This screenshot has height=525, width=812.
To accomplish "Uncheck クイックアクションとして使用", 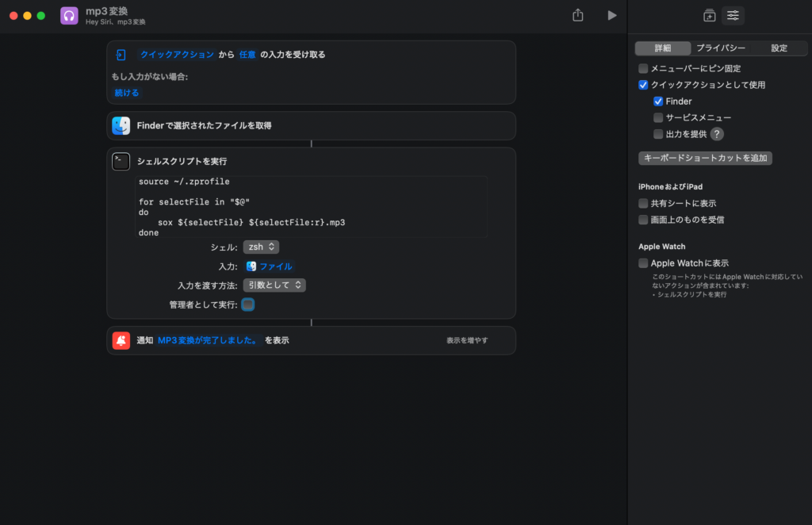I will pyautogui.click(x=643, y=85).
